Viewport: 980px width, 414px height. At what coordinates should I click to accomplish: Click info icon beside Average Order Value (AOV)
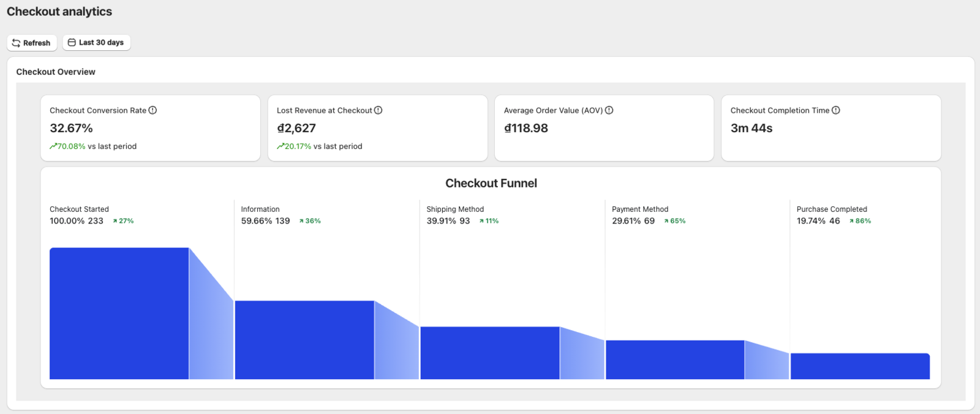(609, 110)
